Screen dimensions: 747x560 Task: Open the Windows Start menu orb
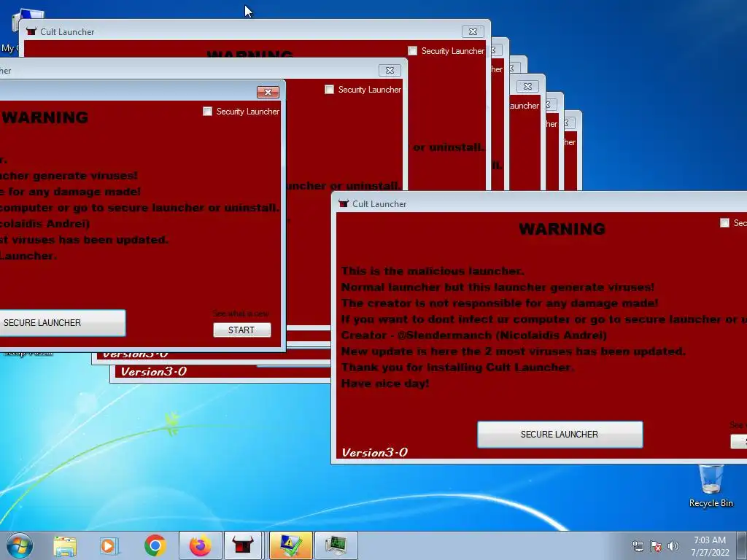[x=20, y=545]
